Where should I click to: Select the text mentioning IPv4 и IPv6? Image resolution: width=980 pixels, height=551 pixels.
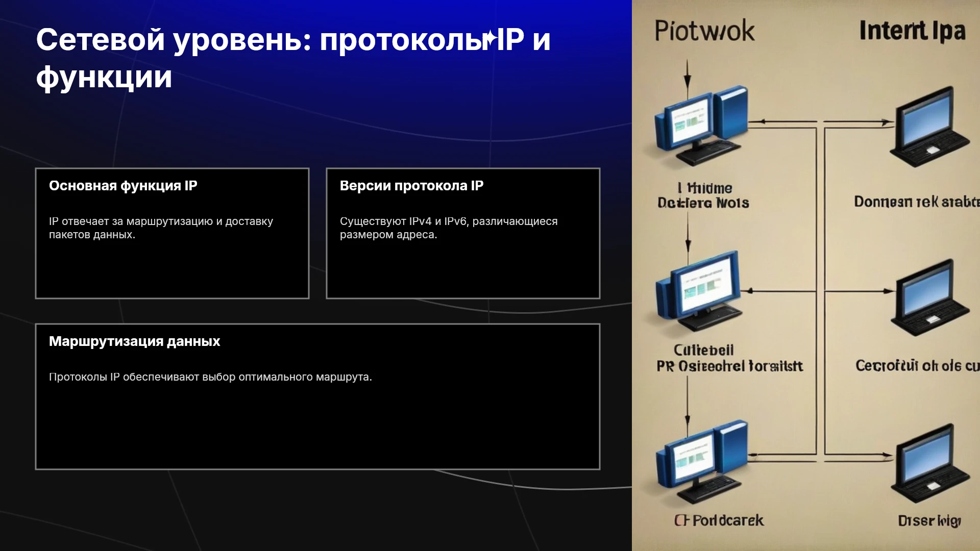pyautogui.click(x=449, y=228)
